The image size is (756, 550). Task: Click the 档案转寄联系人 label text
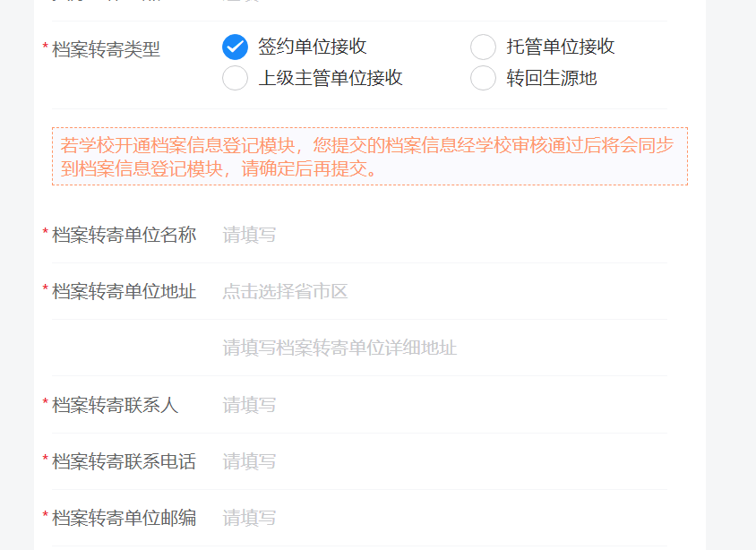tap(115, 405)
